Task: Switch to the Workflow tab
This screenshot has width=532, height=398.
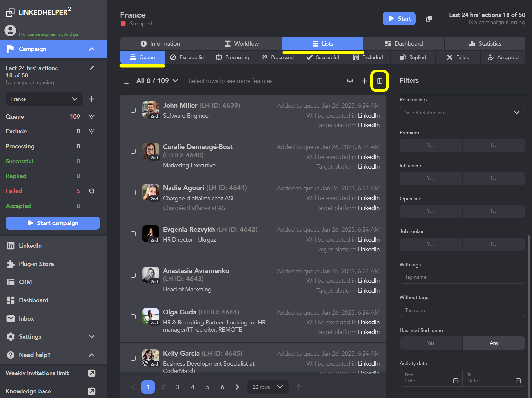Action: point(241,44)
